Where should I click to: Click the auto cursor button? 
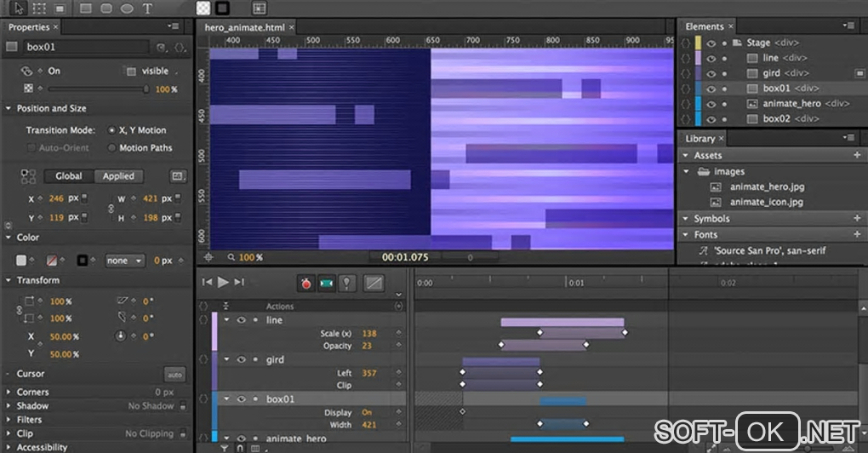(174, 375)
